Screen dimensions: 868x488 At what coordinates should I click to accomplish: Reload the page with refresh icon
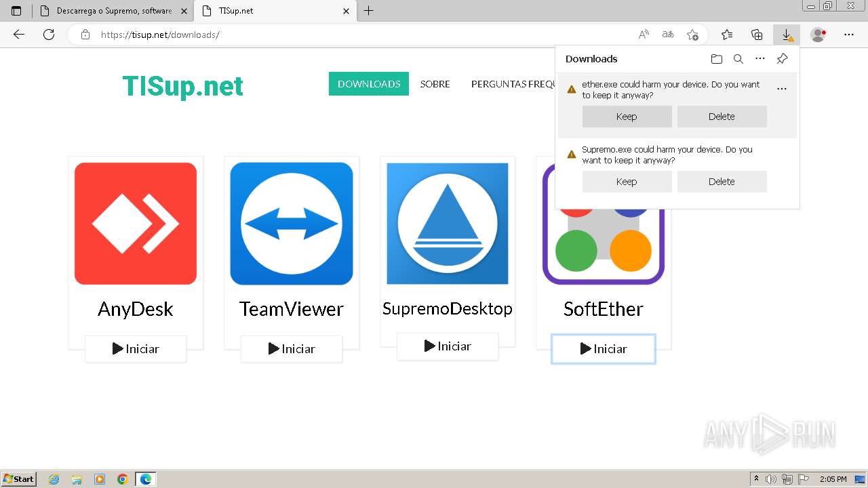coord(49,35)
